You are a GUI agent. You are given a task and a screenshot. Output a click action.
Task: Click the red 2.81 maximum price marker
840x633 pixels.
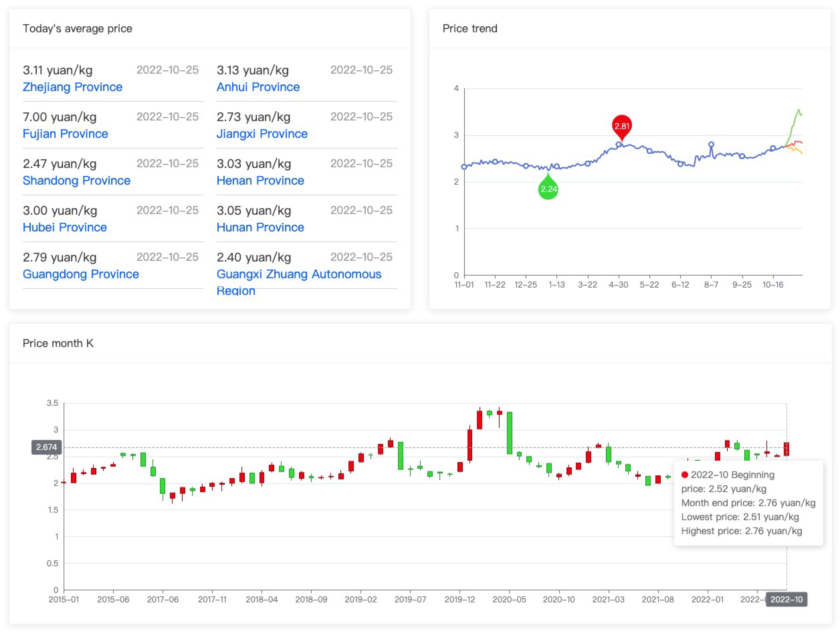click(622, 126)
